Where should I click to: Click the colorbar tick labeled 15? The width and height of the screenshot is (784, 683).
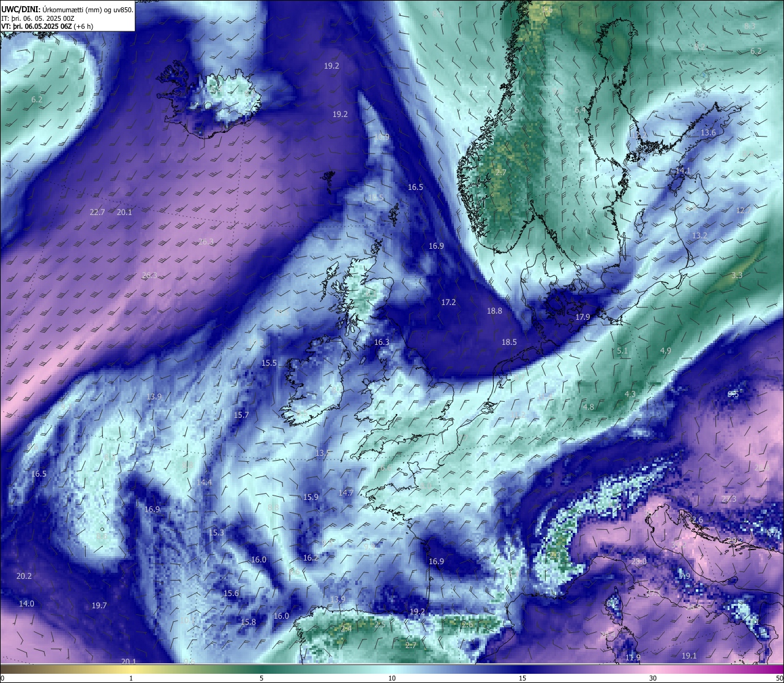coord(522,678)
